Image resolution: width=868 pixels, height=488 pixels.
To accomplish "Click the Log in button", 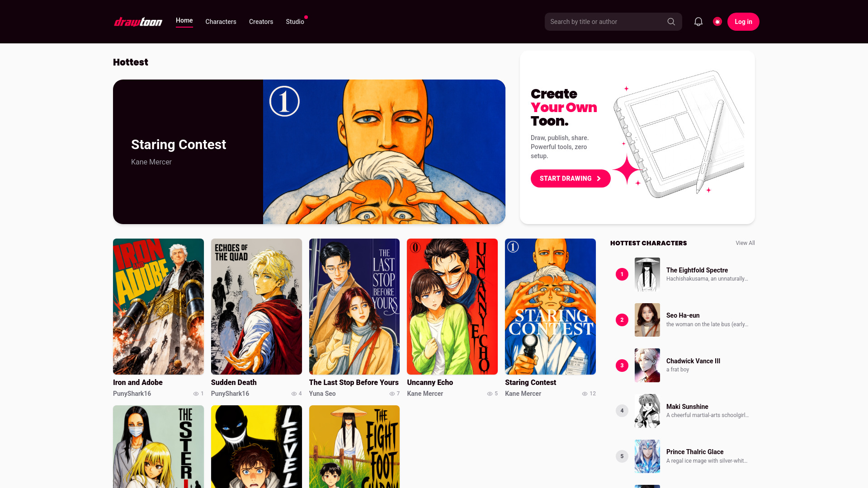I will [x=743, y=22].
